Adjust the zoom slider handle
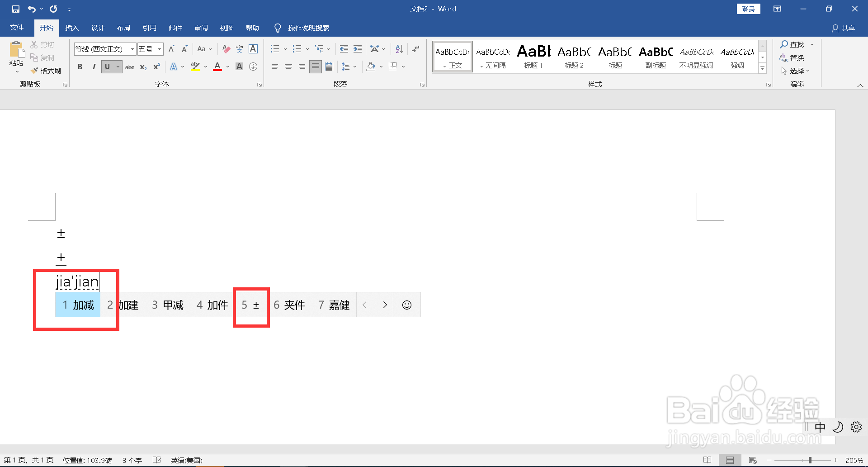Screen dimensions: 868x467 click(810, 460)
